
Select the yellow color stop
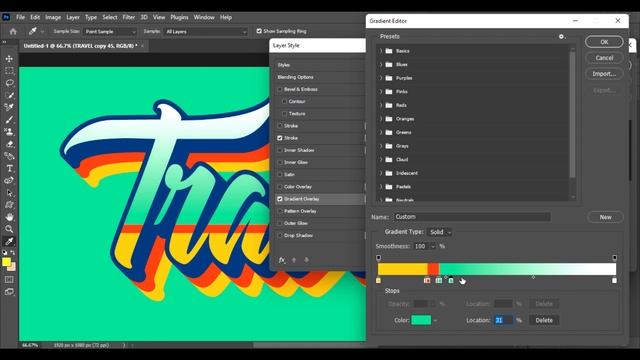pos(378,280)
